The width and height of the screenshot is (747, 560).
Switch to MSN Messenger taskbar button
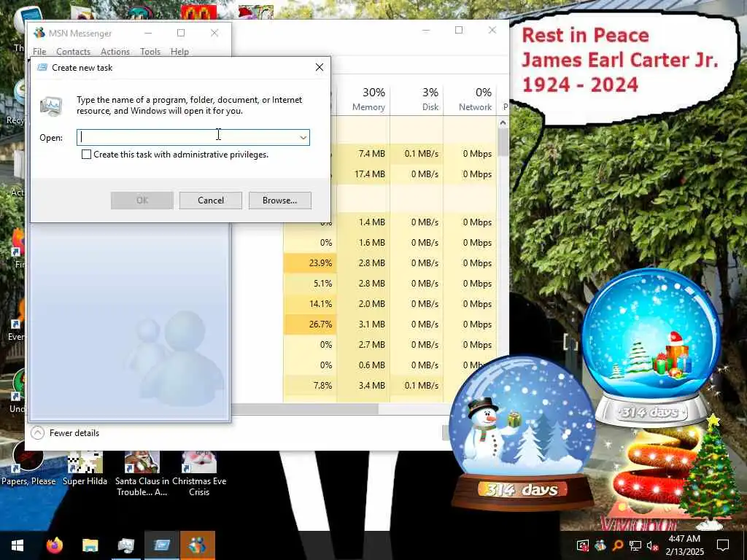point(197,545)
